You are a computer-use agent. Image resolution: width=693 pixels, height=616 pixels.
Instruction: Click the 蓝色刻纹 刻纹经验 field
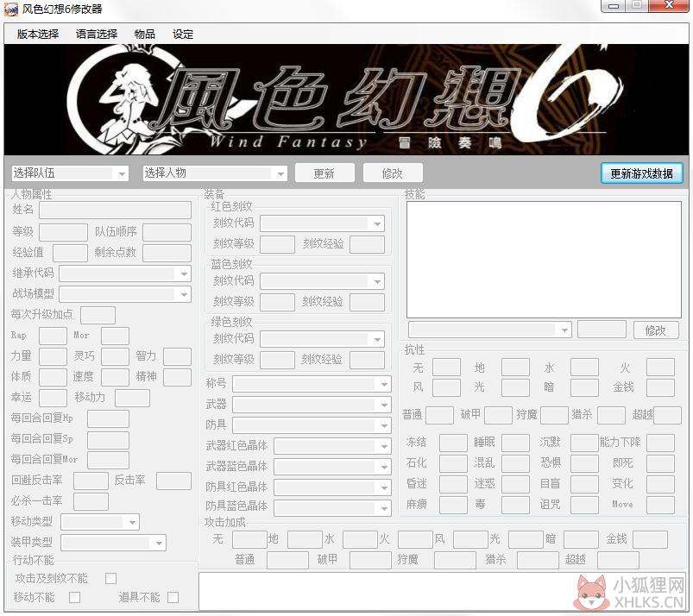tap(367, 302)
